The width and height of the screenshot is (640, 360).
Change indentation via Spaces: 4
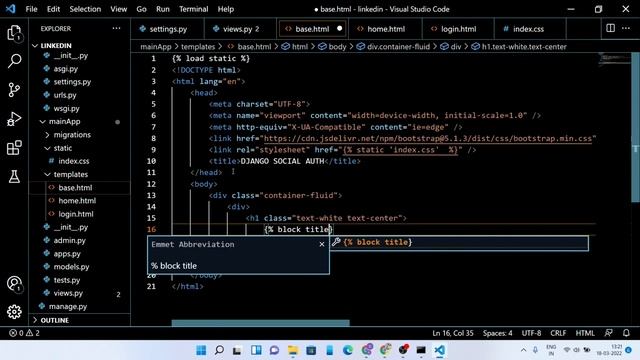coord(498,333)
